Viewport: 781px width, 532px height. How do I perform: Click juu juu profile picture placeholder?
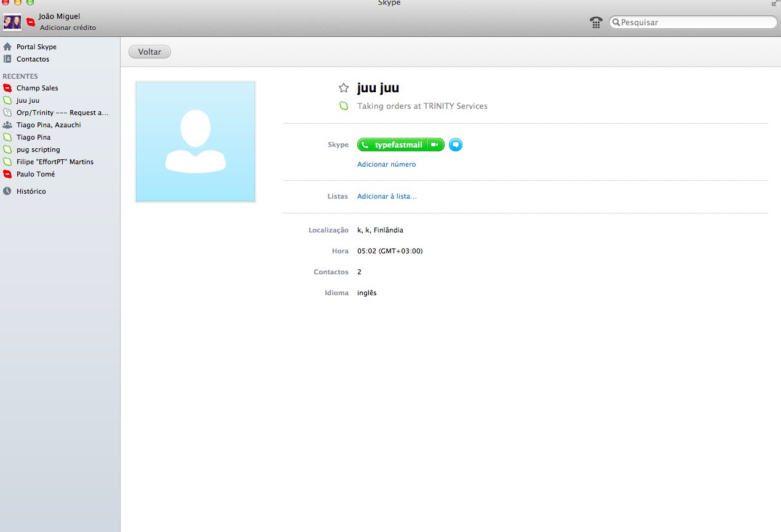coord(196,141)
